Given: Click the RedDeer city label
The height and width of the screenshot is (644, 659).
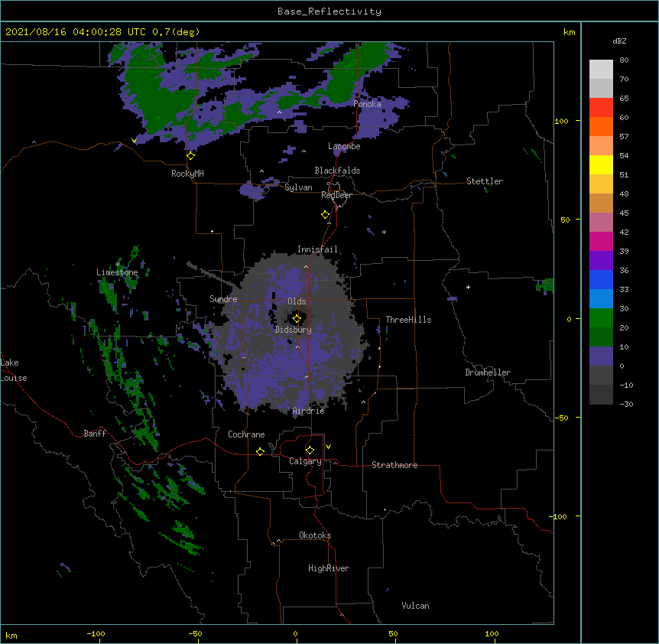Looking at the screenshot, I should (x=336, y=195).
